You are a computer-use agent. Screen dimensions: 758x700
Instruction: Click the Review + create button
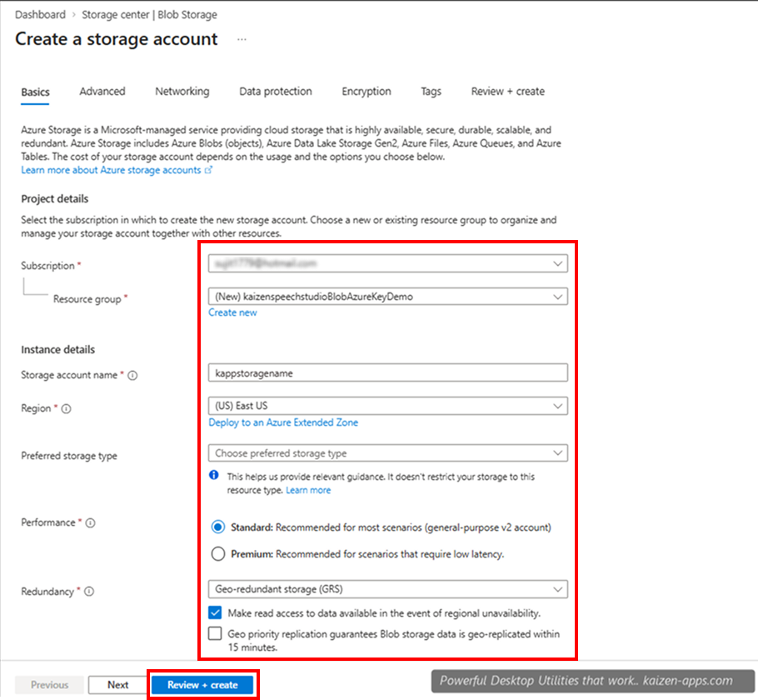coord(202,684)
